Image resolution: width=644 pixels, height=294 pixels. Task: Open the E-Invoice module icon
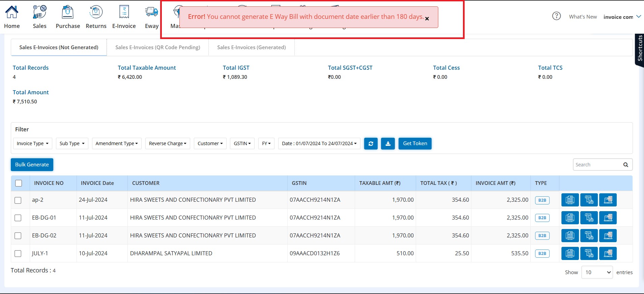[x=124, y=12]
